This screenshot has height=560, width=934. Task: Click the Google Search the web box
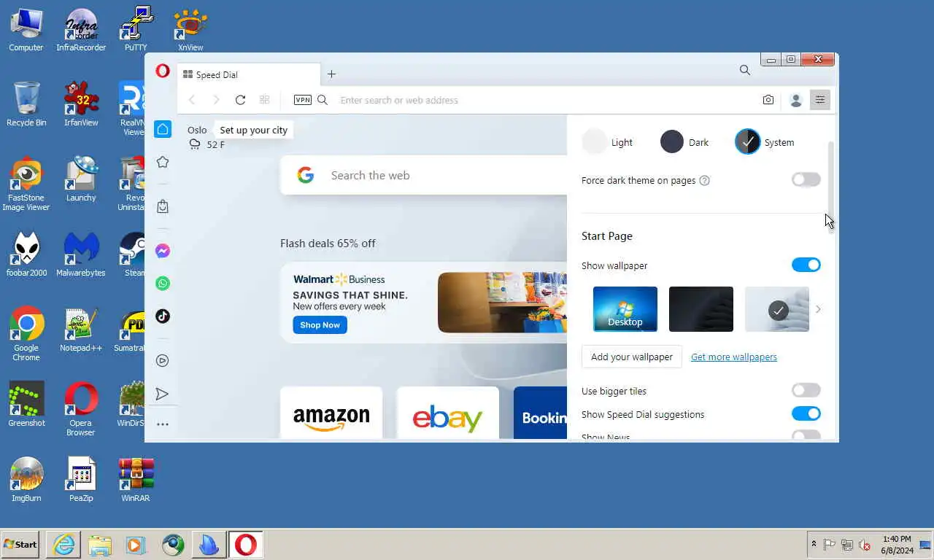tap(424, 175)
